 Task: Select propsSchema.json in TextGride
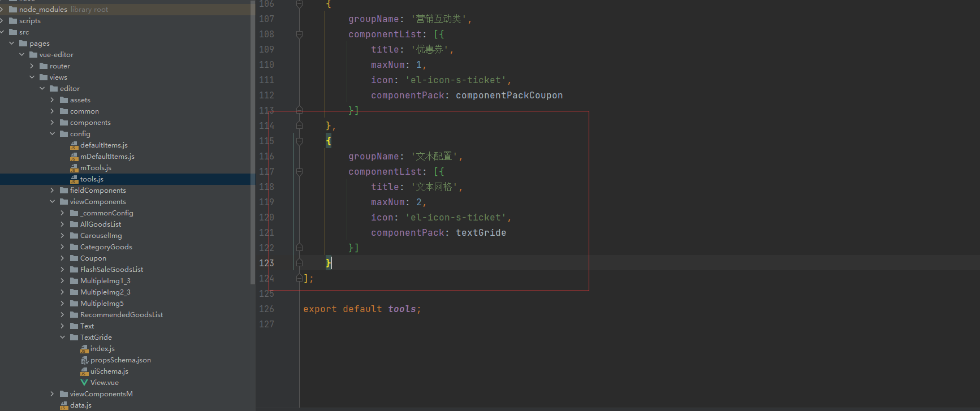click(120, 360)
